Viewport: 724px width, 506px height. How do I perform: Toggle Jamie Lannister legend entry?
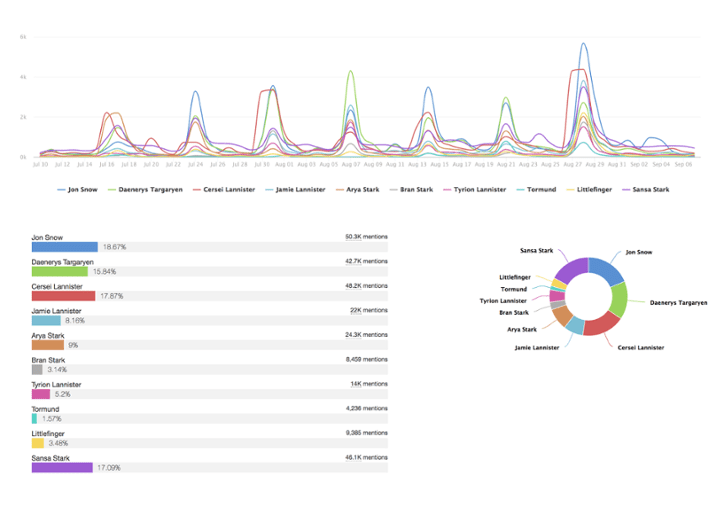point(300,188)
